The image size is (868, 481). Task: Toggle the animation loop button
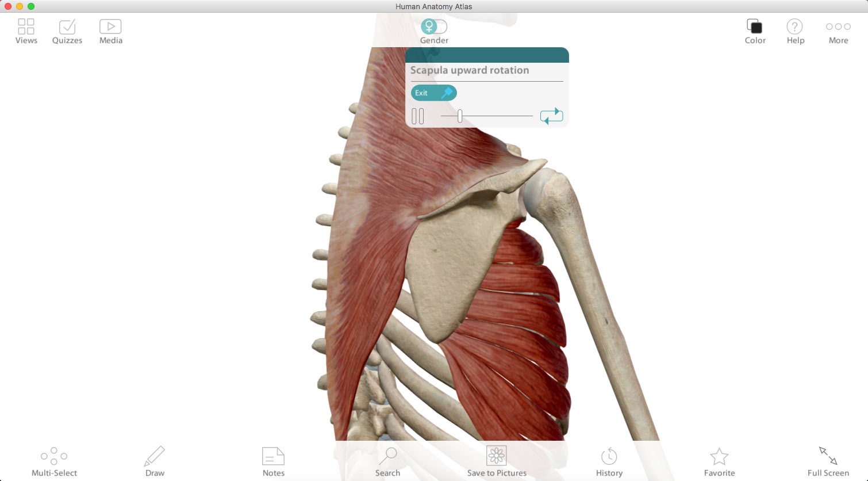pos(551,116)
